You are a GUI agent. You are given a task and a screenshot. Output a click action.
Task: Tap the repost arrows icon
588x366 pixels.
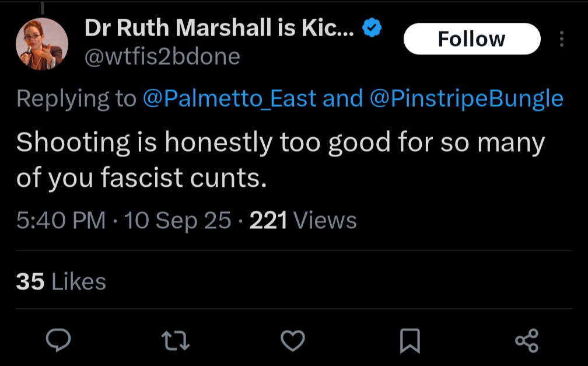click(175, 340)
